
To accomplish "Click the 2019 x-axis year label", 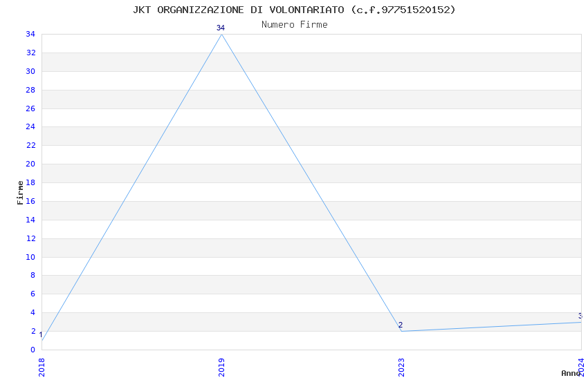I will tap(221, 368).
